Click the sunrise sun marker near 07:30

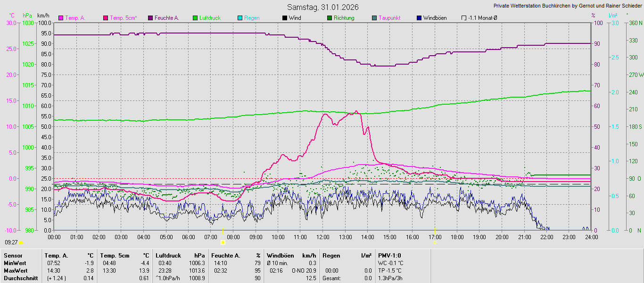[223, 242]
